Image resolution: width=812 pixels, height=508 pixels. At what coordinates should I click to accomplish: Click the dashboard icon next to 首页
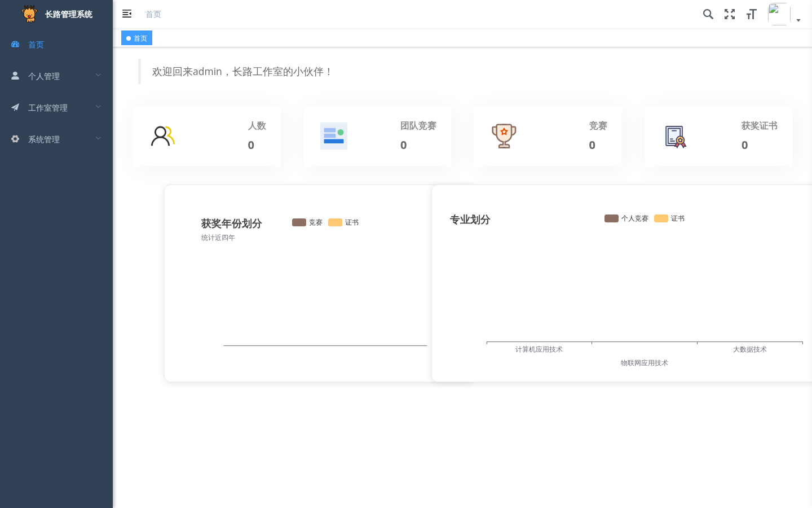click(15, 44)
